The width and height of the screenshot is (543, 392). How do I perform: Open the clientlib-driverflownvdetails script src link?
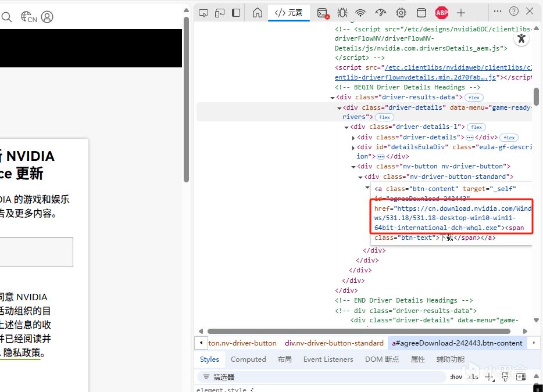(x=434, y=73)
